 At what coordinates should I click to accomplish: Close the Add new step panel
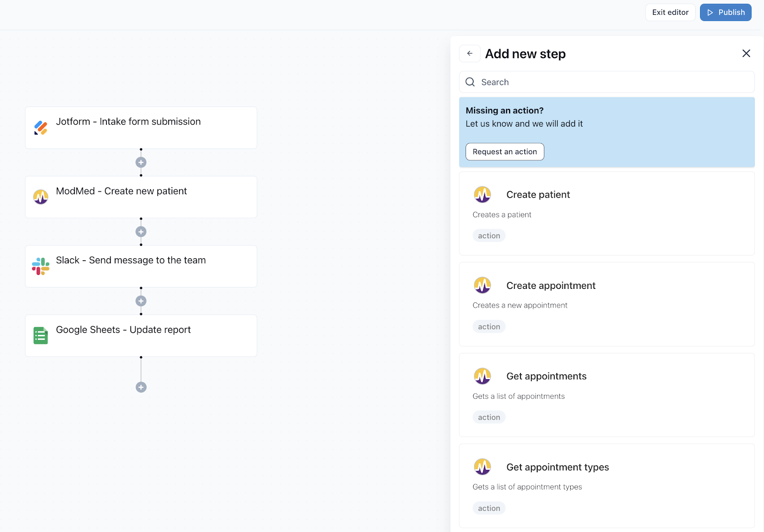point(746,53)
